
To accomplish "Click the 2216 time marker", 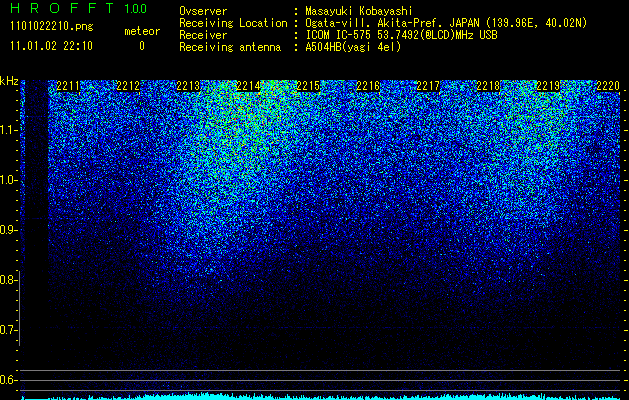I will [368, 86].
